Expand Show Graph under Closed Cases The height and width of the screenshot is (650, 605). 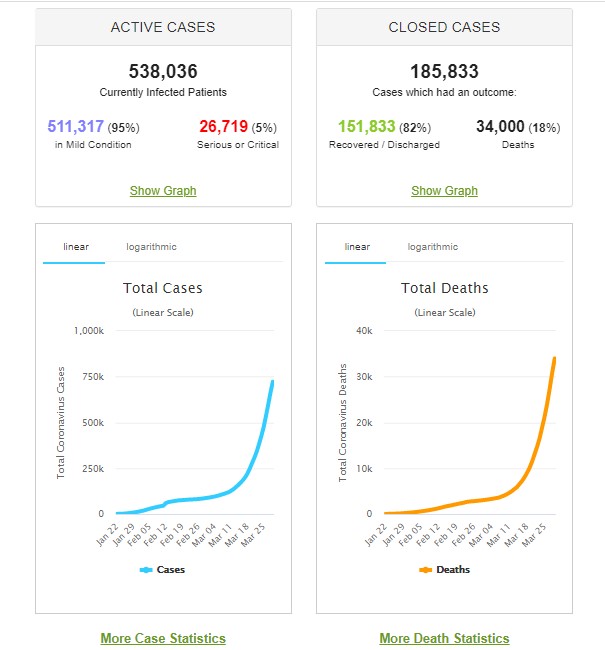444,191
